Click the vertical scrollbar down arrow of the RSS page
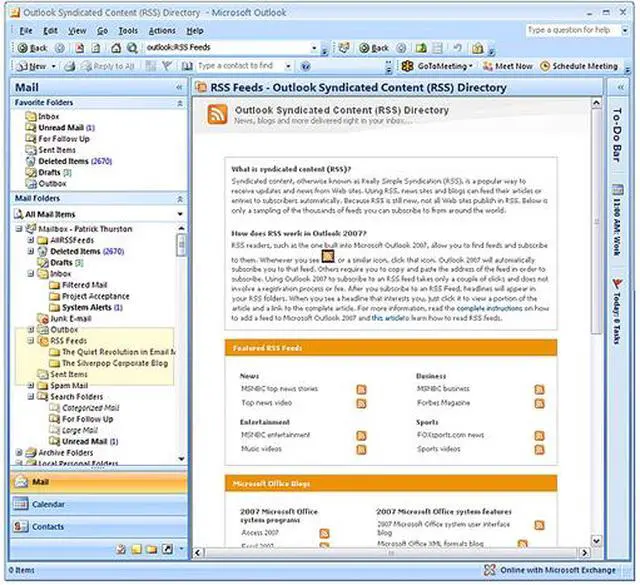 click(x=596, y=540)
